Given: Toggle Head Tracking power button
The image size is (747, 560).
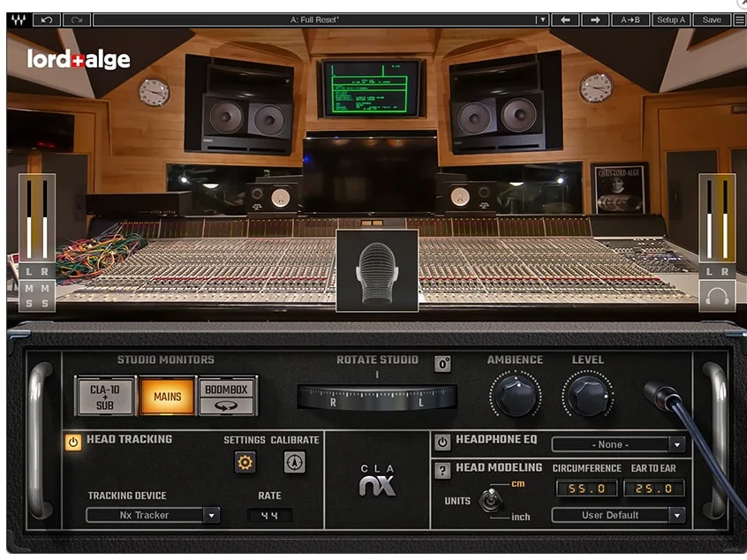Looking at the screenshot, I should click(73, 443).
